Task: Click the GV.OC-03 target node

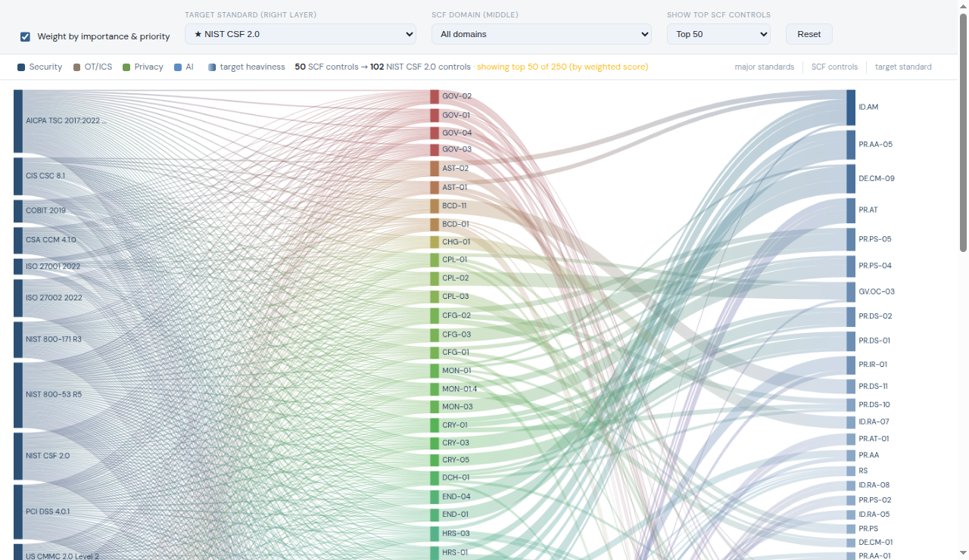Action: pyautogui.click(x=851, y=292)
